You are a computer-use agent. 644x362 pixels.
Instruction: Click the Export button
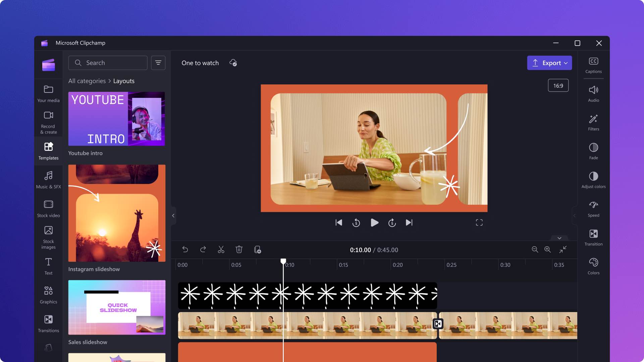coord(549,63)
